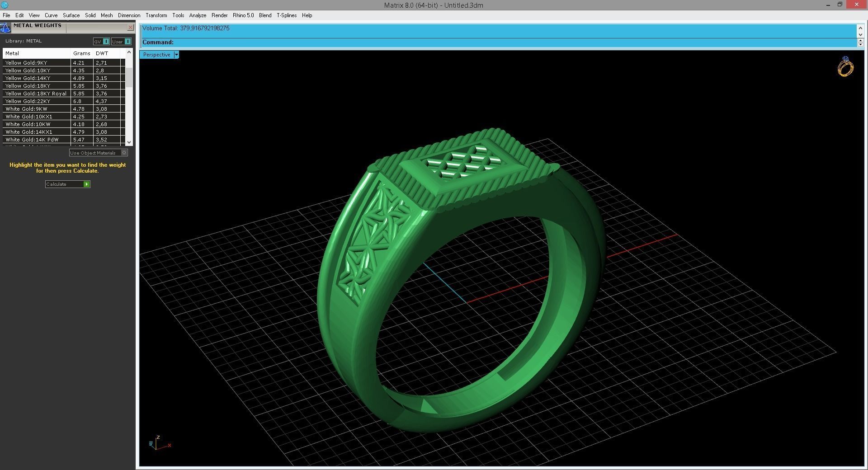
Task: Toggle the GV library switch
Action: 101,42
